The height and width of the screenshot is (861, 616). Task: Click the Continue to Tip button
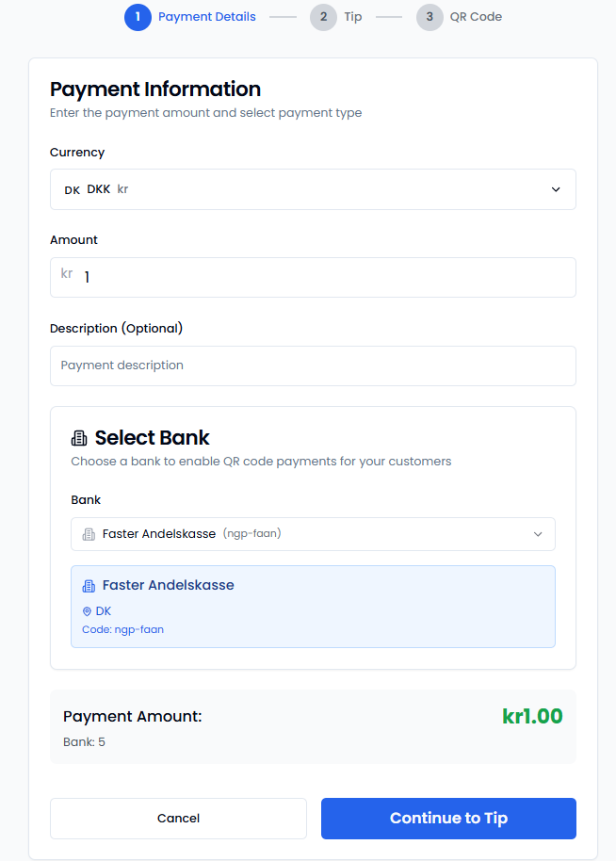[x=448, y=818]
